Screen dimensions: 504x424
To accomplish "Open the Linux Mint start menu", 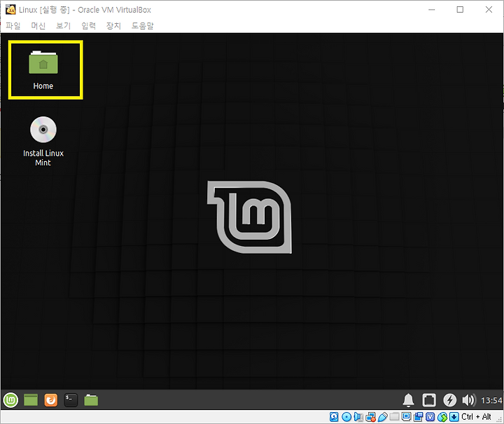I will point(10,400).
